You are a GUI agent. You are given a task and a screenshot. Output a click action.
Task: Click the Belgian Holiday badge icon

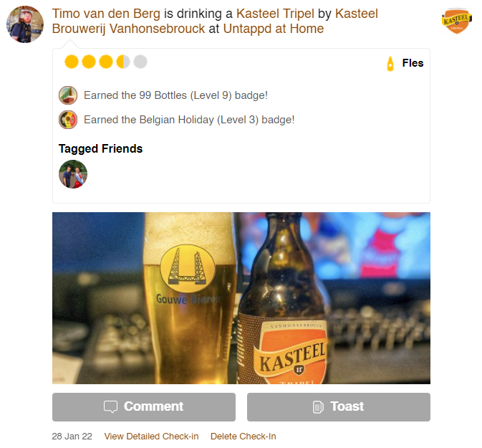(x=68, y=120)
